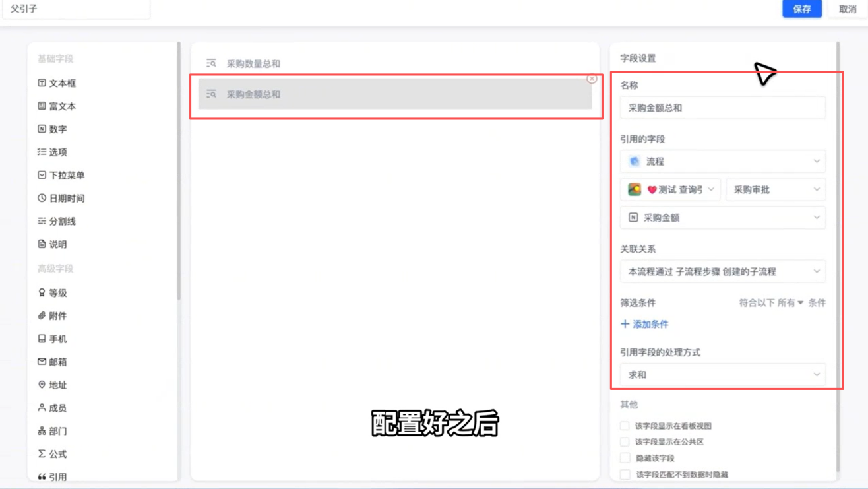Click the plus icon for 添加条件

pyautogui.click(x=625, y=324)
